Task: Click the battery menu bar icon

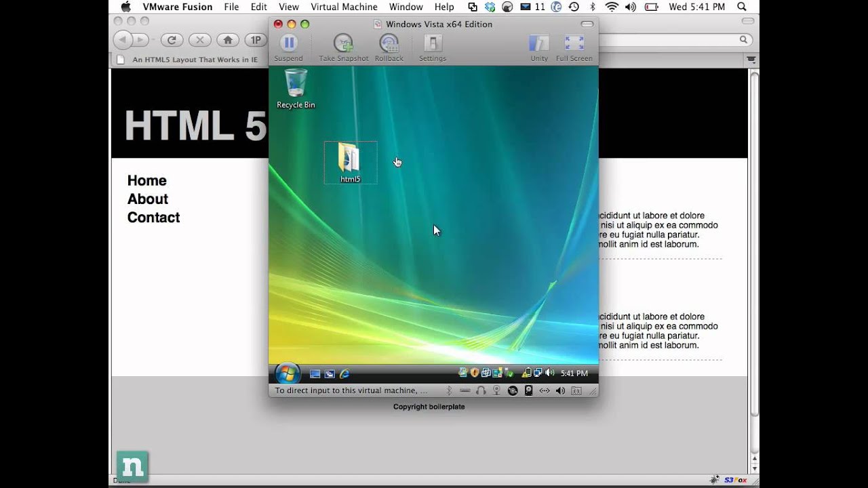Action: [x=651, y=7]
